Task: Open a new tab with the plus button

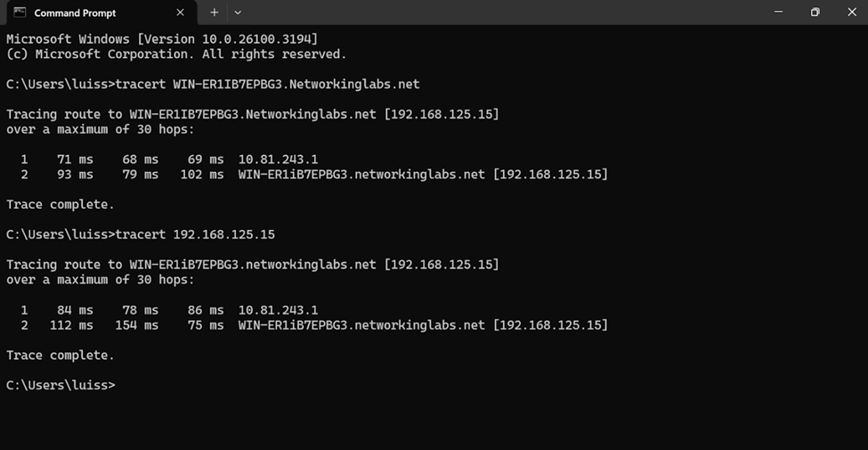Action: point(215,12)
